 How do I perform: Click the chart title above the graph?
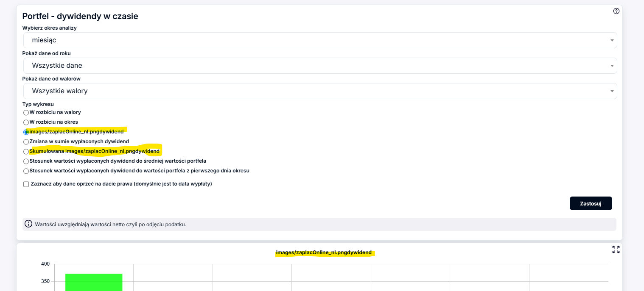click(324, 252)
